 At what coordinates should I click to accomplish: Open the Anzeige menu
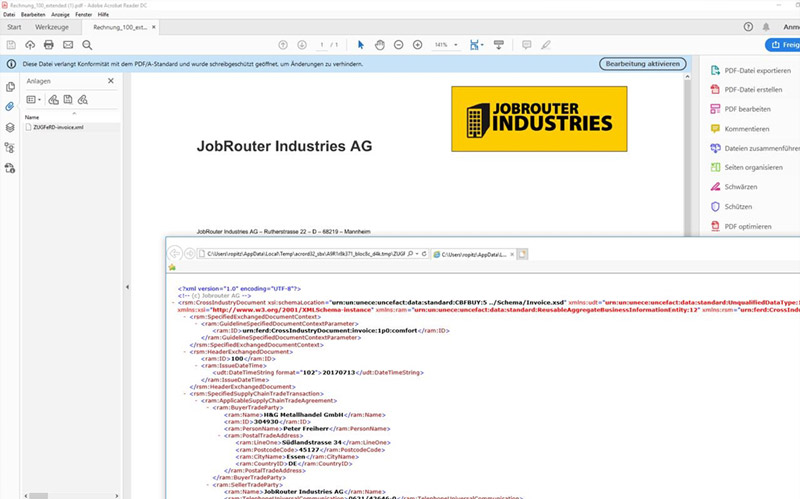[x=60, y=15]
